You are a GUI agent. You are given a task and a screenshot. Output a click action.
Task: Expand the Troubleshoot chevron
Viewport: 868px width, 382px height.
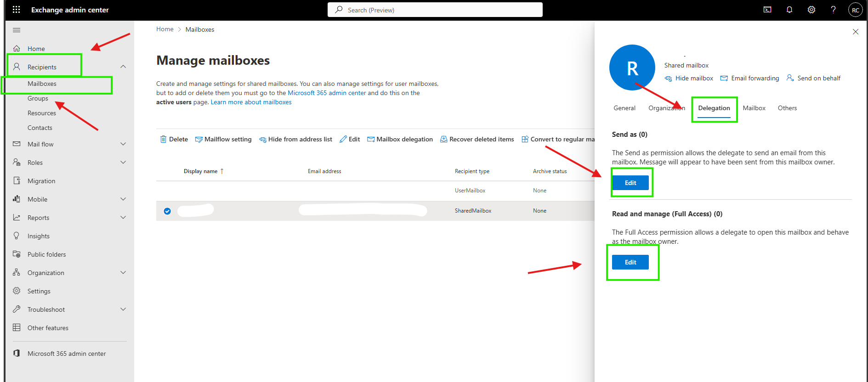point(123,309)
